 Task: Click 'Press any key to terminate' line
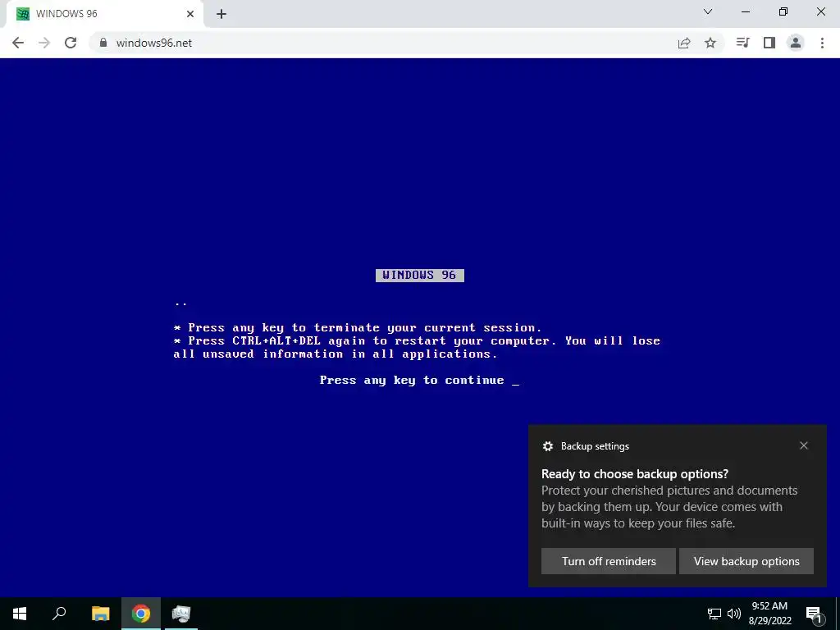point(358,328)
